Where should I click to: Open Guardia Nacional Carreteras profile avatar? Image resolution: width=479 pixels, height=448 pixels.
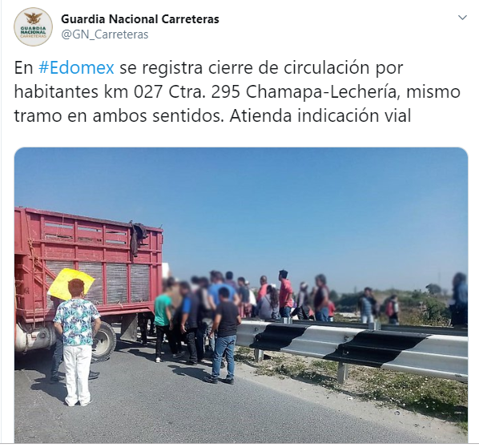(x=33, y=27)
